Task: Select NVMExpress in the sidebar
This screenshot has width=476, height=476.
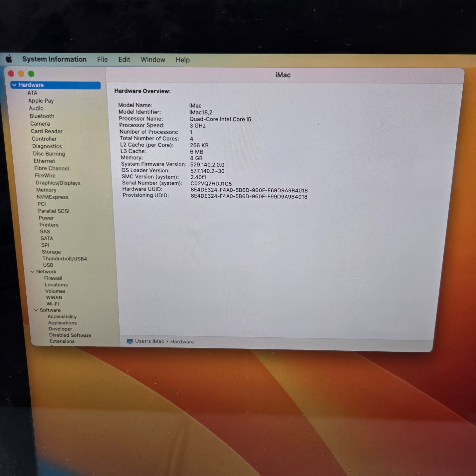Action: tap(53, 197)
